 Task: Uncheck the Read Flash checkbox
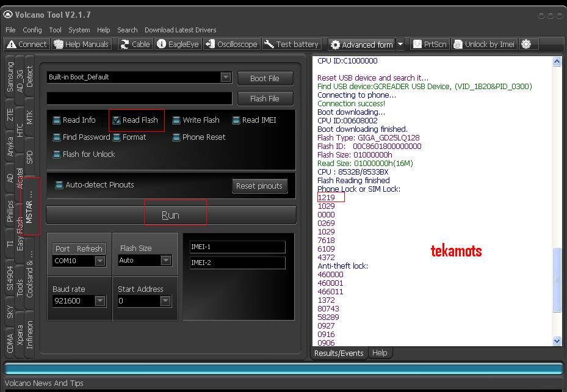tap(117, 120)
